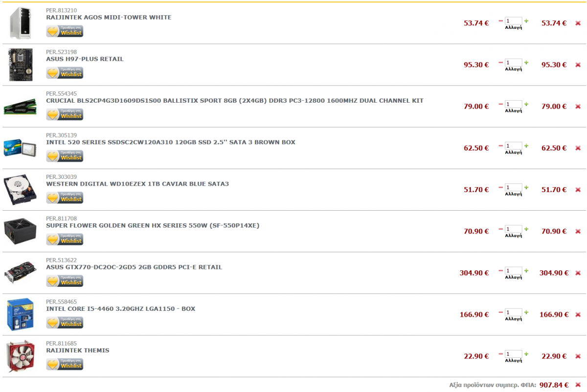The height and width of the screenshot is (392, 587).
Task: Increase quantity of Crucial Ballistix RAM
Action: click(526, 104)
